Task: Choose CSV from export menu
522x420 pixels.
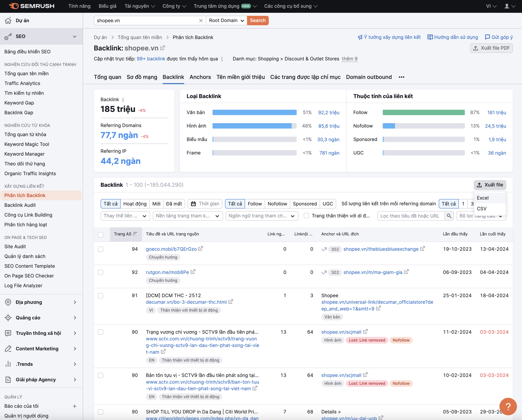Action: point(490,209)
